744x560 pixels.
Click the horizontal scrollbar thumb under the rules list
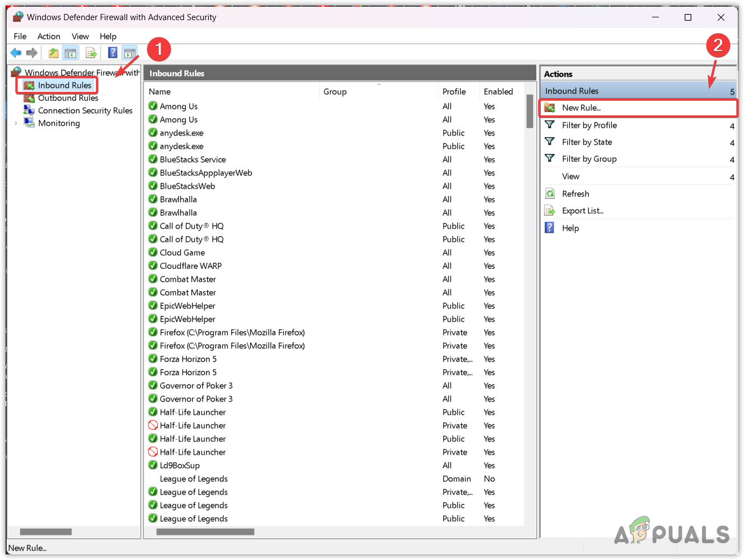point(205,532)
